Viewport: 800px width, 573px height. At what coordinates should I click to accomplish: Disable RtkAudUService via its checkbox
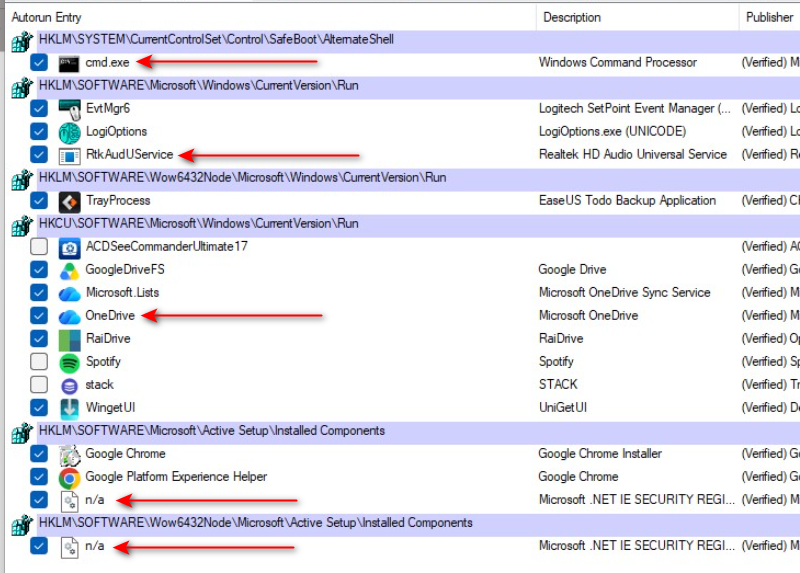(x=39, y=154)
